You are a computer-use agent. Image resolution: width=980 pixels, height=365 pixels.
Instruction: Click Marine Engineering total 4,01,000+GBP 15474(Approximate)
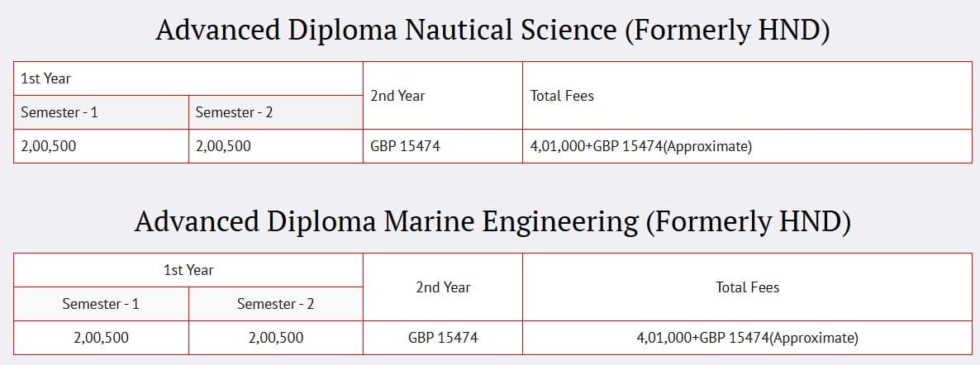747,338
